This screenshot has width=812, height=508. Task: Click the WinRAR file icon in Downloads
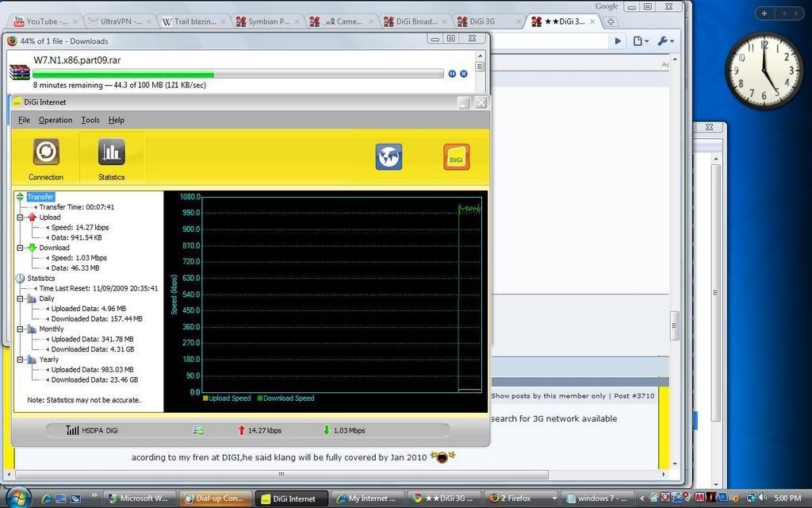[20, 72]
